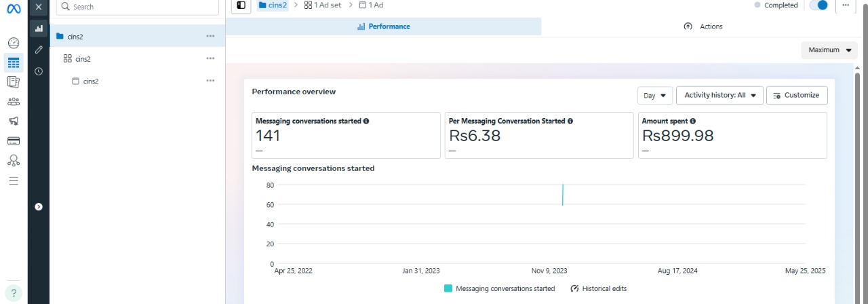Screen dimensions: 868x304
Task: Toggle the side panel layout button
Action: (x=241, y=5)
